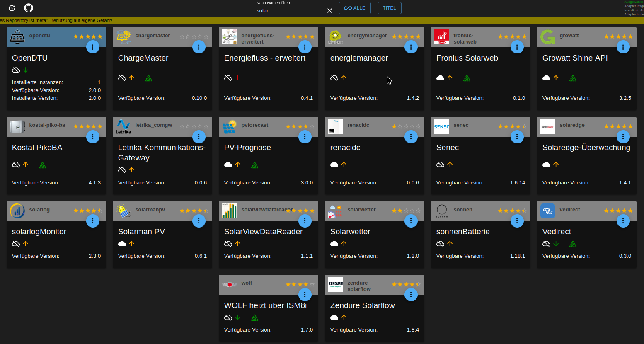The image size is (644, 344).
Task: Open the three-dot menu on energiemanager card
Action: click(x=411, y=47)
